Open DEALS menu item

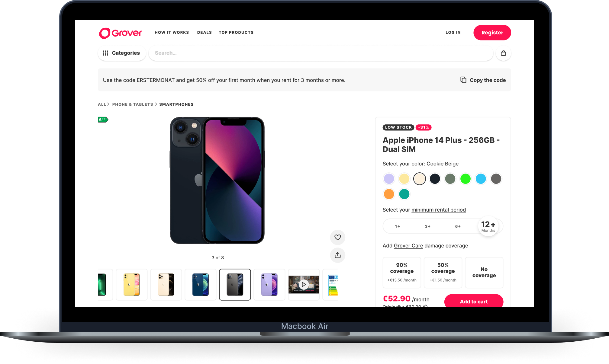point(204,33)
